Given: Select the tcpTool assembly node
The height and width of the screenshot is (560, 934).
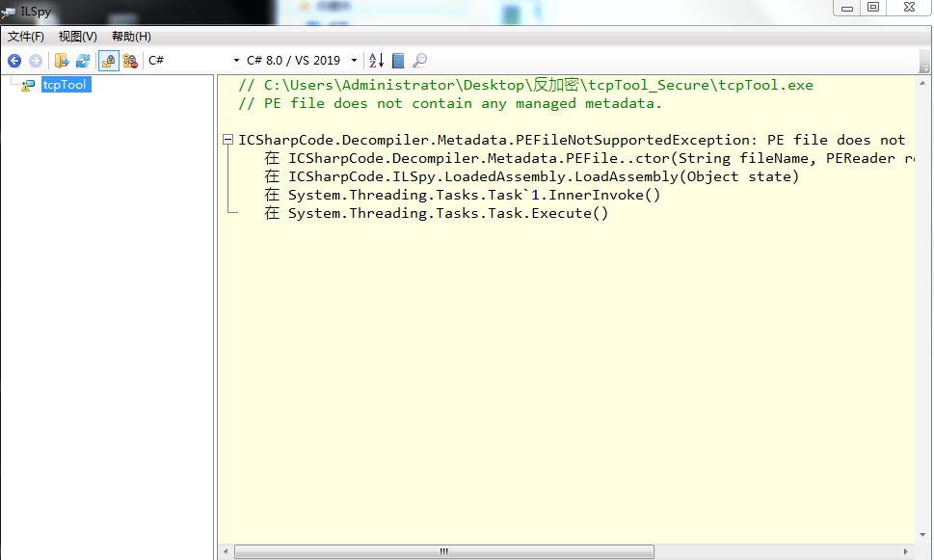Looking at the screenshot, I should 65,85.
